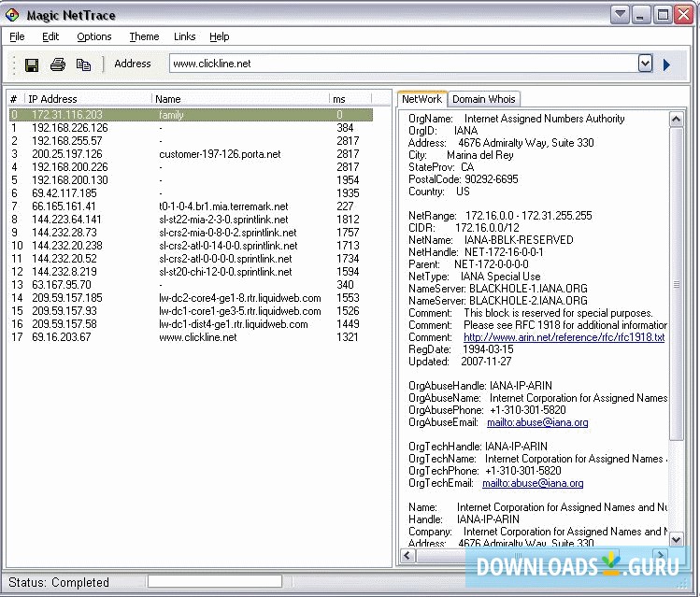The image size is (700, 597).
Task: Select row sl-crs2-atl-0-0-0-0.sprintlink.net
Action: [191, 259]
